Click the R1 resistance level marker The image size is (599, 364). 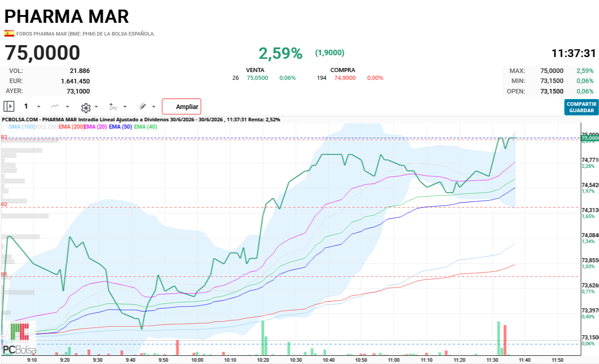pos(4,274)
